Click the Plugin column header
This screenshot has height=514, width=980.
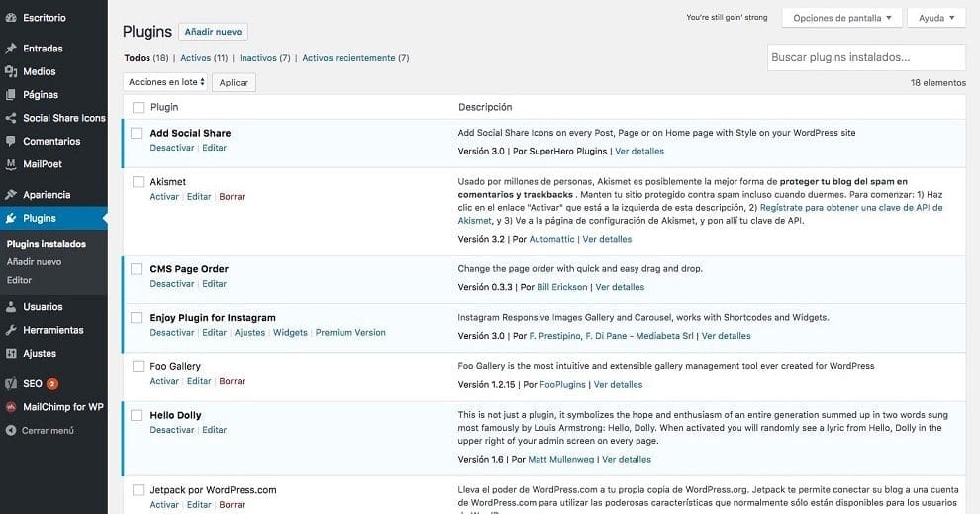(x=164, y=108)
